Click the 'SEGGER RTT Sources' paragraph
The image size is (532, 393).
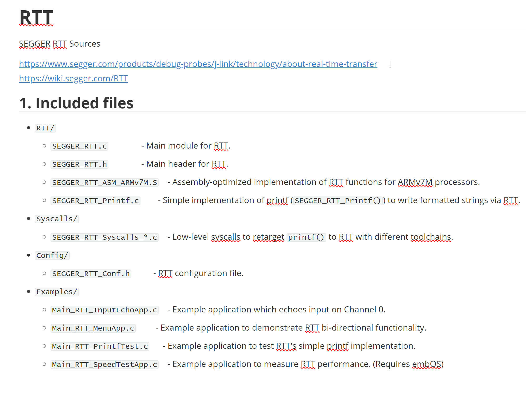click(60, 44)
